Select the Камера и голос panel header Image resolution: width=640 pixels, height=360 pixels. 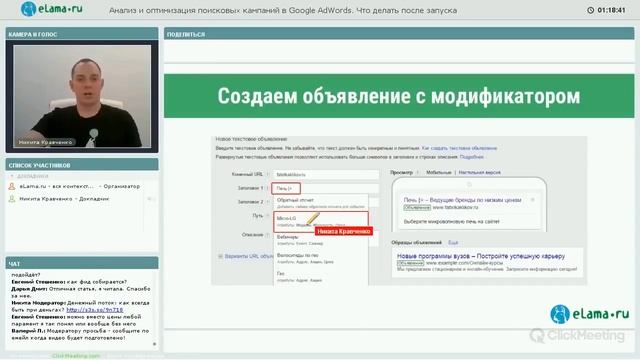point(82,34)
